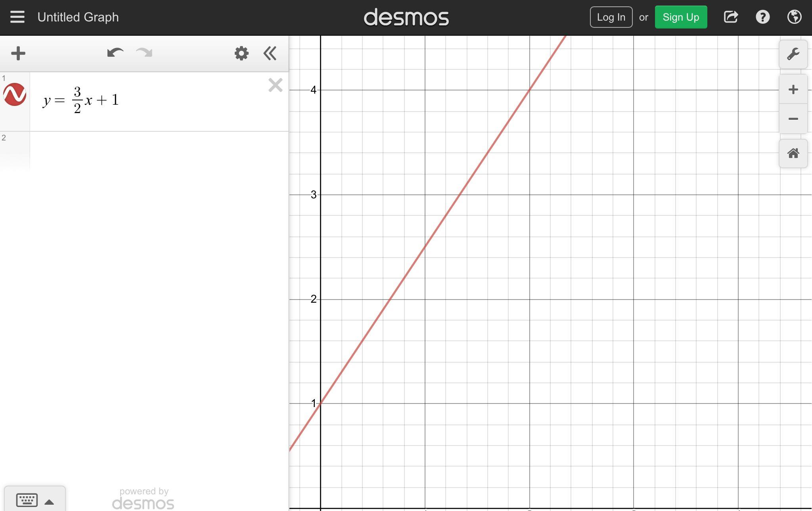Collapse the expression list panel
This screenshot has height=511, width=812.
[270, 53]
